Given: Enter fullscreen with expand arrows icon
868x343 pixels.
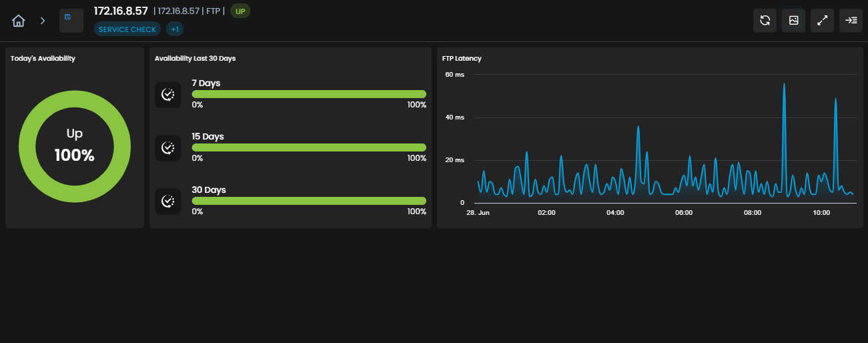Looking at the screenshot, I should tap(823, 21).
